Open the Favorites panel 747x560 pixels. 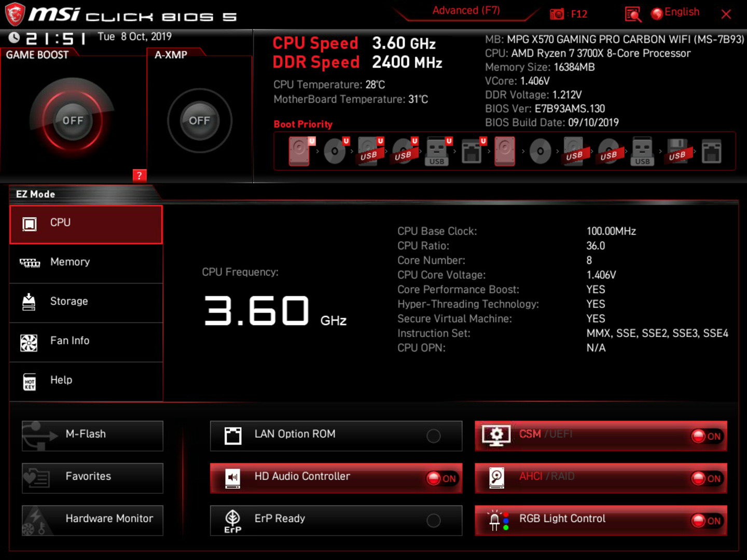point(92,476)
